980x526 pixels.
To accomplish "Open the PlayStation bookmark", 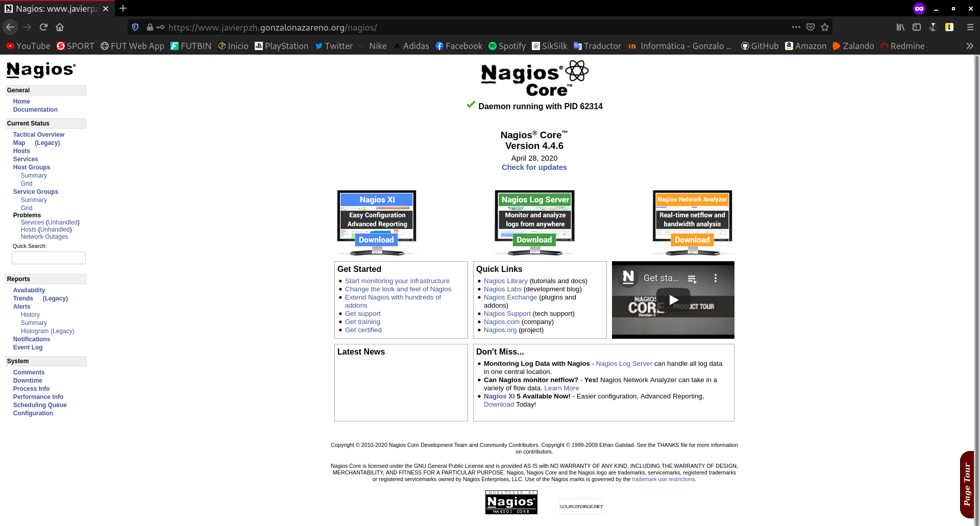I will click(282, 46).
